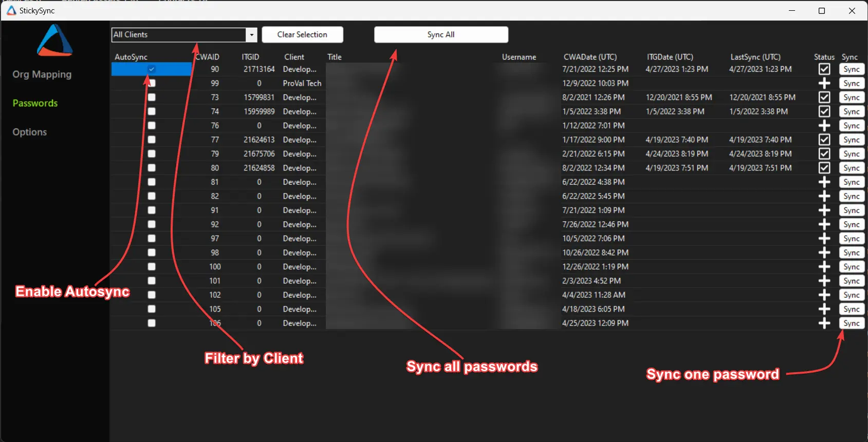Click the status checkmark icon for CWAID 79

point(824,154)
